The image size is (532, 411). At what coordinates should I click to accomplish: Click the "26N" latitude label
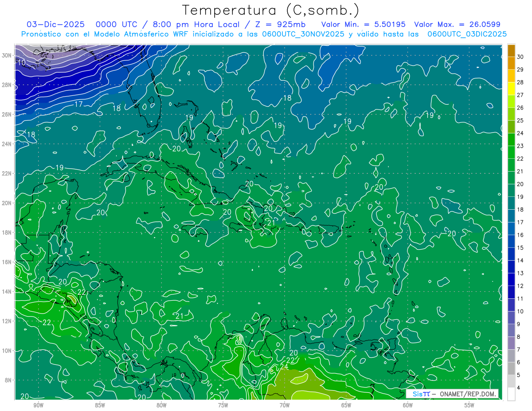click(x=7, y=114)
